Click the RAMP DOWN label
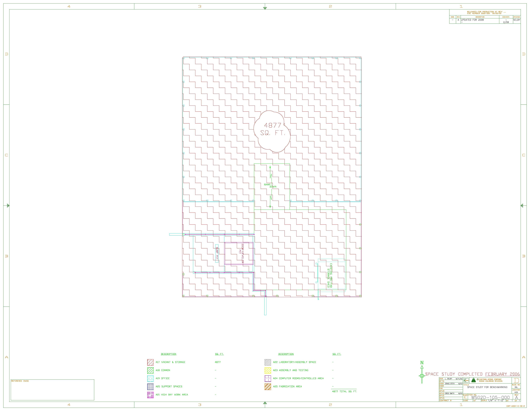532x411 pixels. tap(270, 186)
